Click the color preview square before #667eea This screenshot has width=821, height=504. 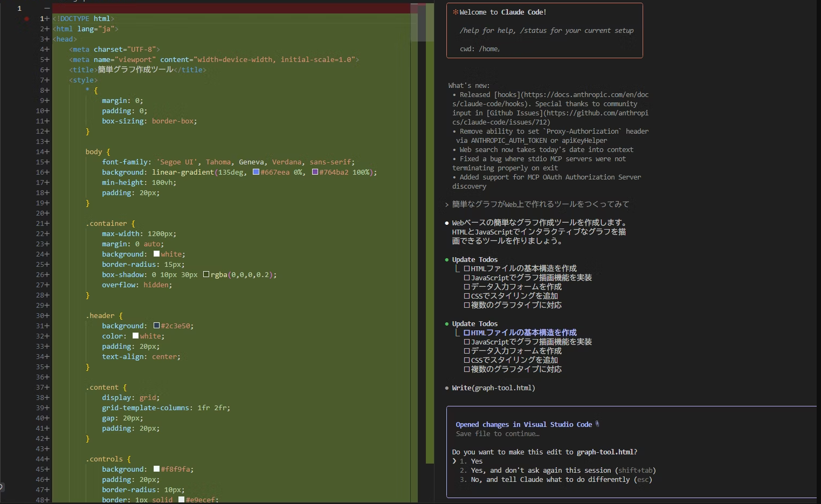coord(256,172)
